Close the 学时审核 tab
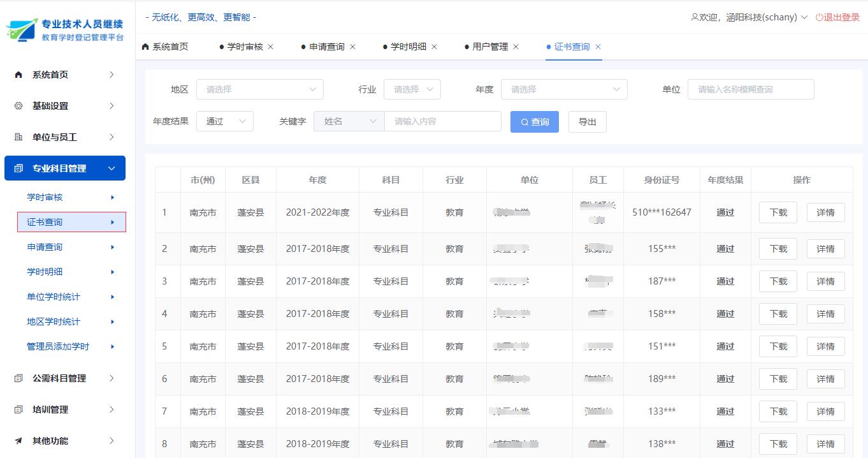The height and width of the screenshot is (458, 868). pos(271,47)
